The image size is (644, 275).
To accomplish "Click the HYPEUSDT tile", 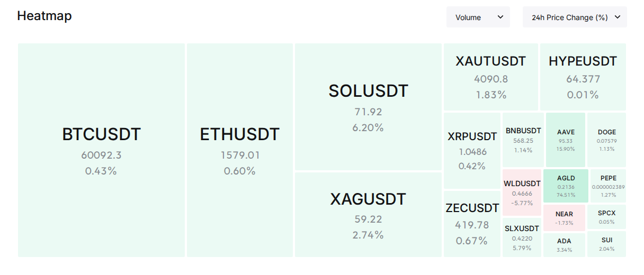I will (x=583, y=77).
